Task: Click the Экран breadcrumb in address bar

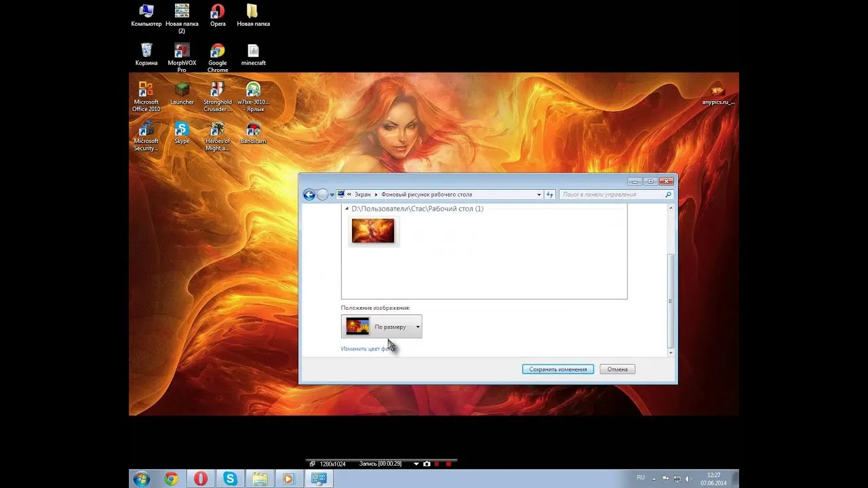Action: [x=363, y=195]
